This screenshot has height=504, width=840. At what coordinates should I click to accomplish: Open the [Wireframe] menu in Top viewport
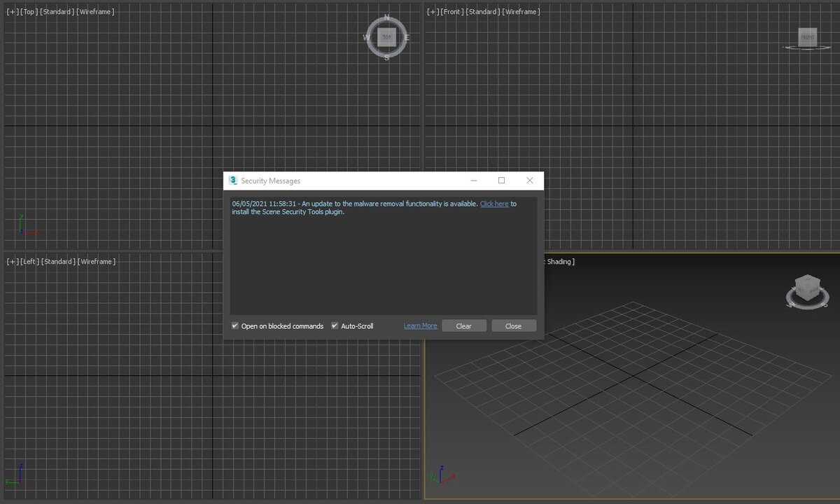click(95, 12)
